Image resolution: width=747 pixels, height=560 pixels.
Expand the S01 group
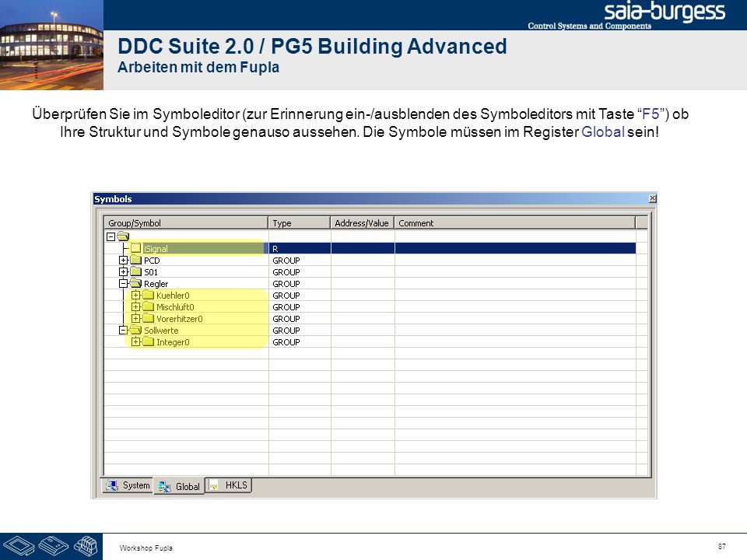[124, 272]
